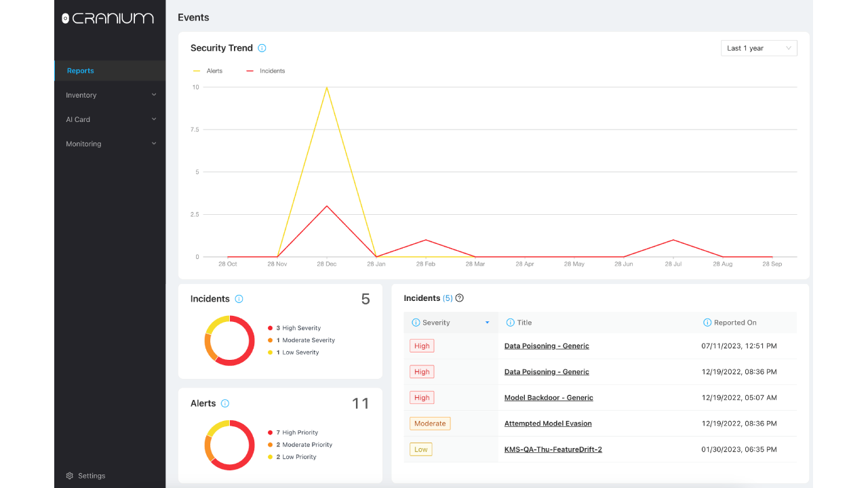
Task: Open the help question mark next to Incidents (5)
Action: tap(459, 298)
